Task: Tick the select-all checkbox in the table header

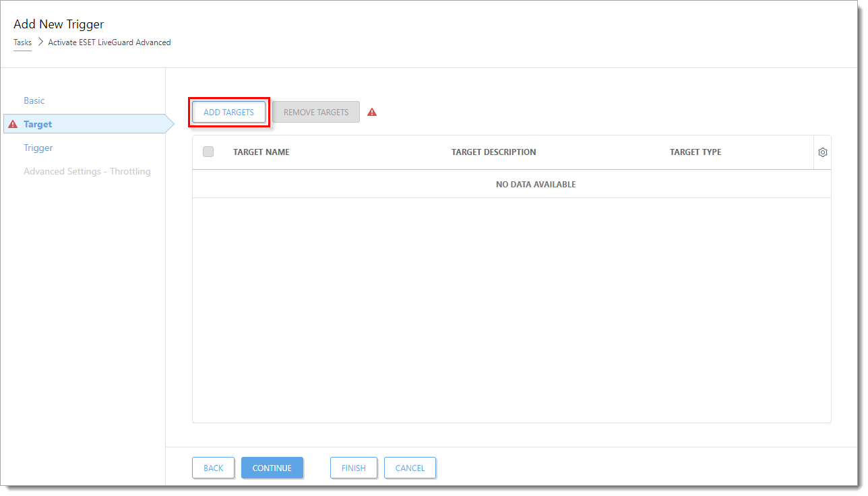Action: click(208, 152)
